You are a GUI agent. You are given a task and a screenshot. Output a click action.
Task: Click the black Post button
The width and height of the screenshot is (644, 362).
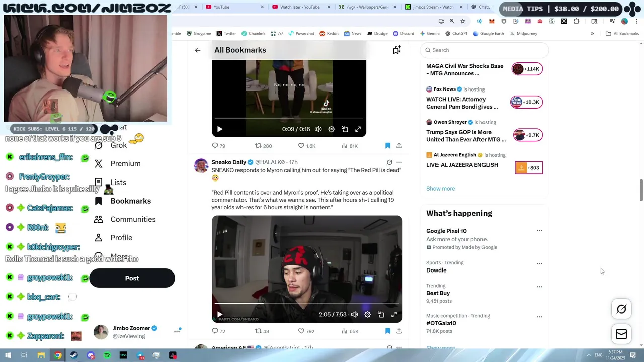(132, 278)
